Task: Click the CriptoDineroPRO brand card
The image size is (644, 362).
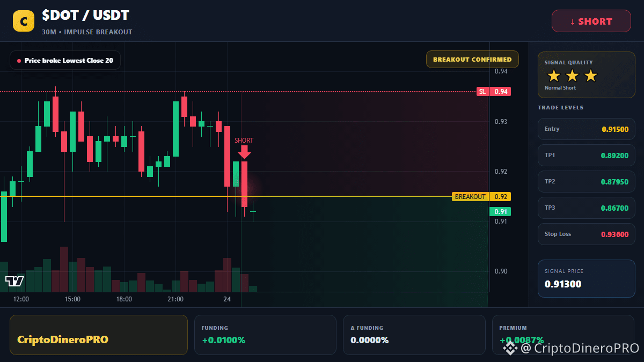Action: point(99,335)
